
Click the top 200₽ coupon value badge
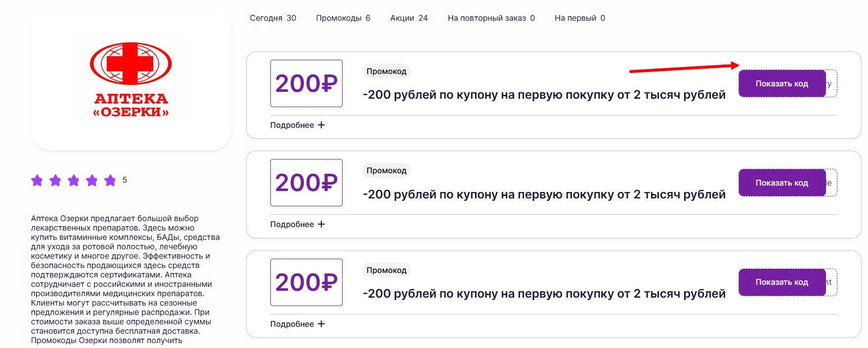click(306, 83)
